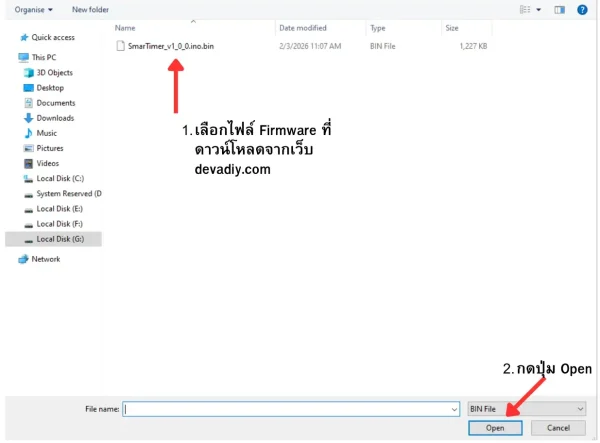The width and height of the screenshot is (600, 443).
Task: Click the BIN File type cell
Action: pos(382,46)
